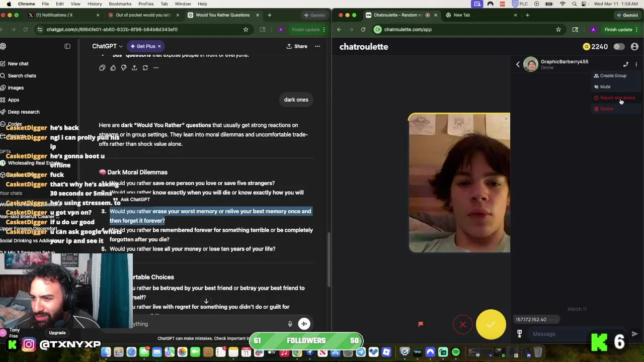This screenshot has width=644, height=362.
Task: Click the Wi-Fi icon in menu bar
Action: (x=562, y=4)
